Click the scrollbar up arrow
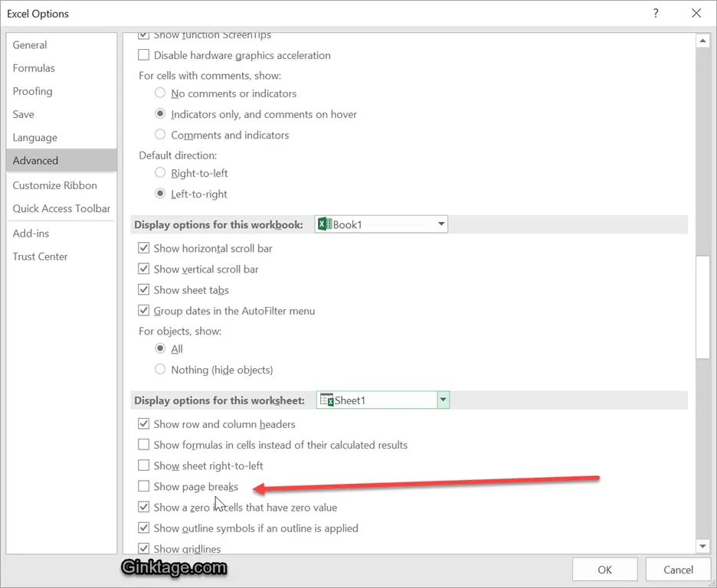The image size is (717, 588). 702,41
